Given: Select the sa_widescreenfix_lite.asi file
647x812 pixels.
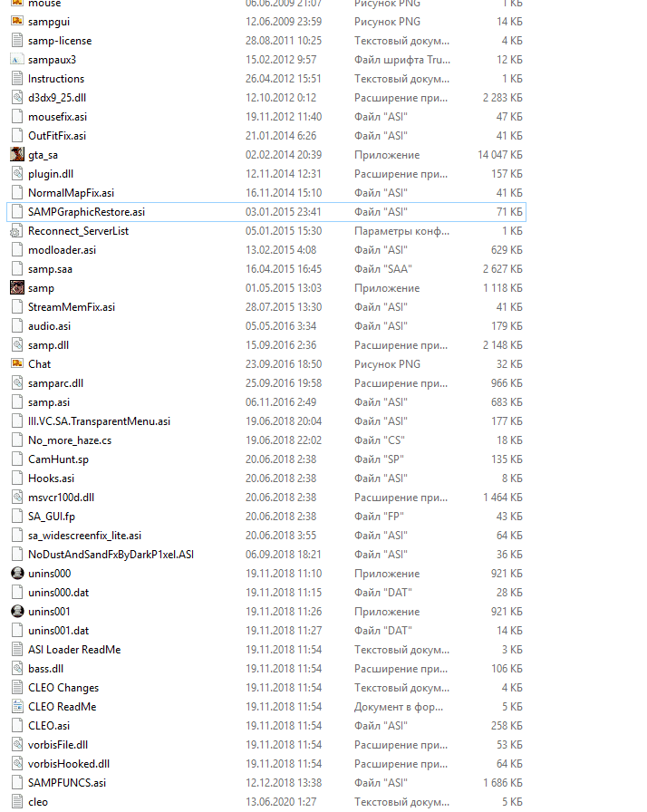Looking at the screenshot, I should coord(84,536).
